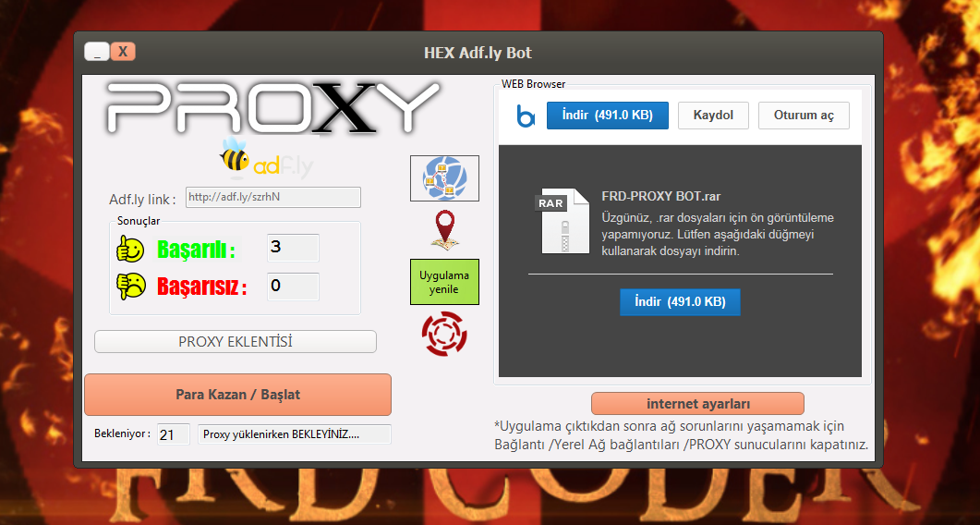Click the red circular refresh spinner icon
Image resolution: width=980 pixels, height=525 pixels.
tap(444, 335)
